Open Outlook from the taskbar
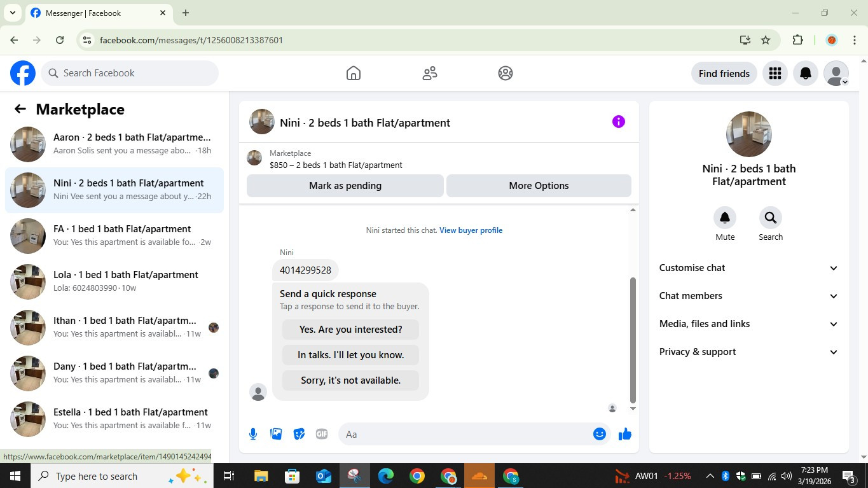868x488 pixels. 324,476
